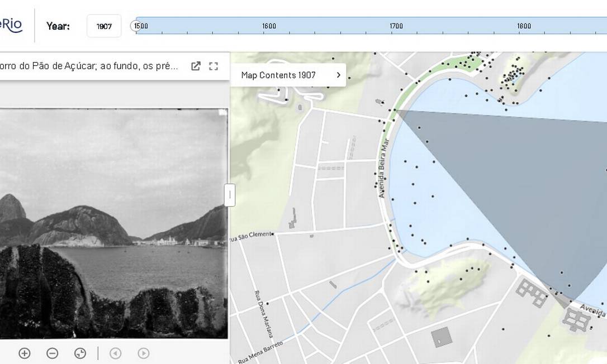This screenshot has height=364, width=607.
Task: Reset the photo view to default
Action: pos(80,353)
